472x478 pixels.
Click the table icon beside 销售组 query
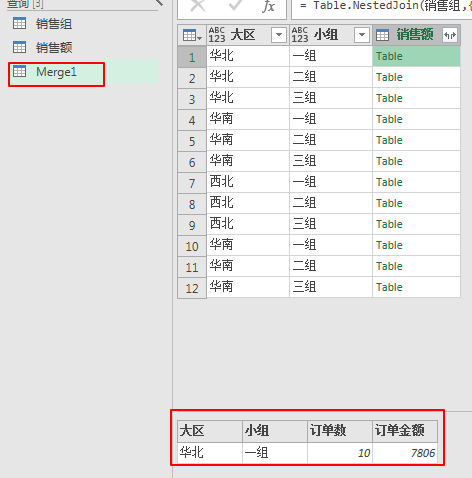[19, 24]
